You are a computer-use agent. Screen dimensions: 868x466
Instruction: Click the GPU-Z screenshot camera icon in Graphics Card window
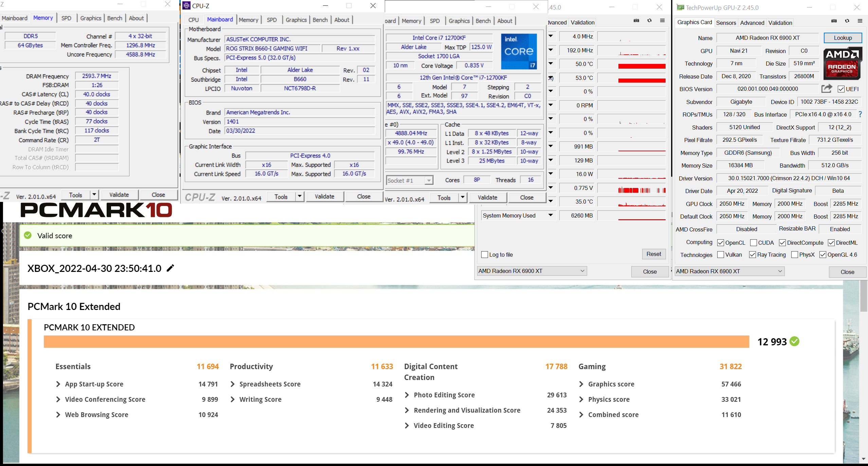pos(834,21)
